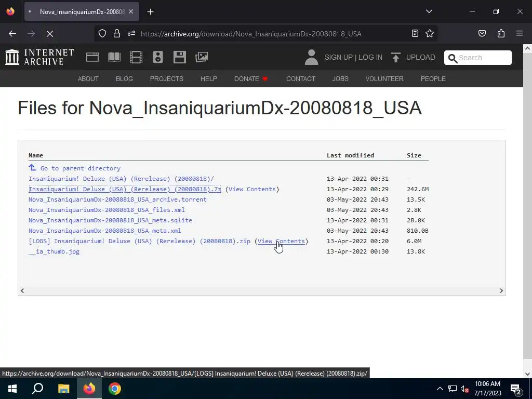Image resolution: width=532 pixels, height=399 pixels.
Task: Open the Images icon
Action: (202, 57)
